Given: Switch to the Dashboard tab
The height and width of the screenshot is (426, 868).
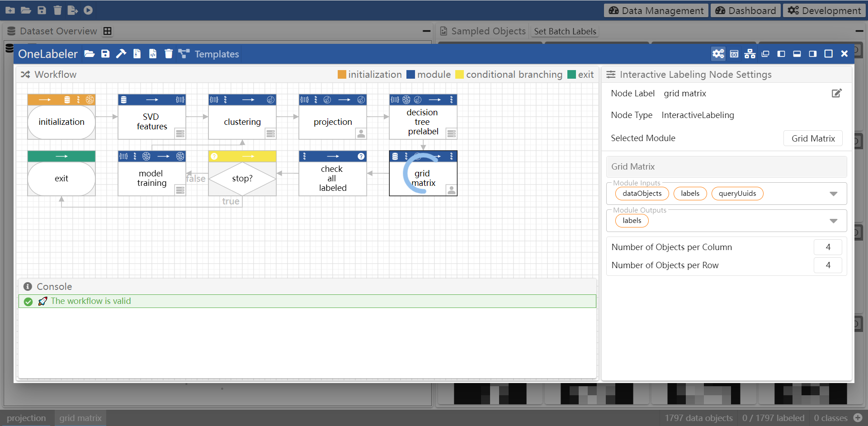Looking at the screenshot, I should coord(745,10).
